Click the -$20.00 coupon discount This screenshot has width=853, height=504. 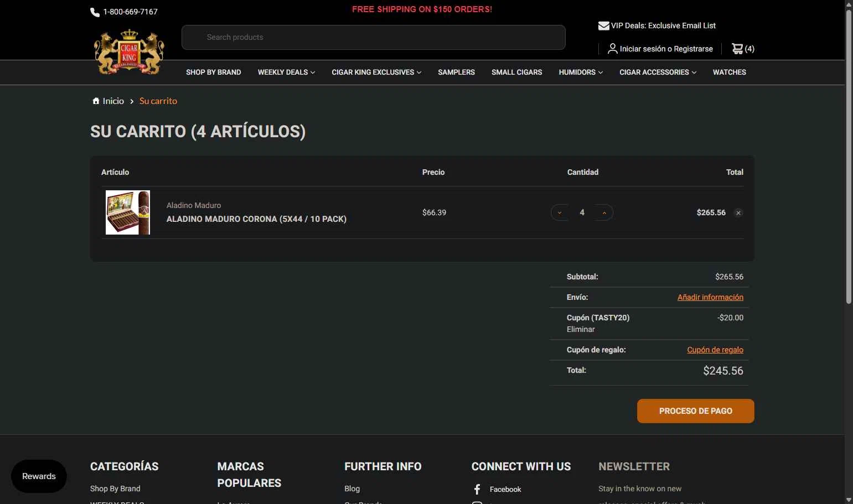(730, 318)
